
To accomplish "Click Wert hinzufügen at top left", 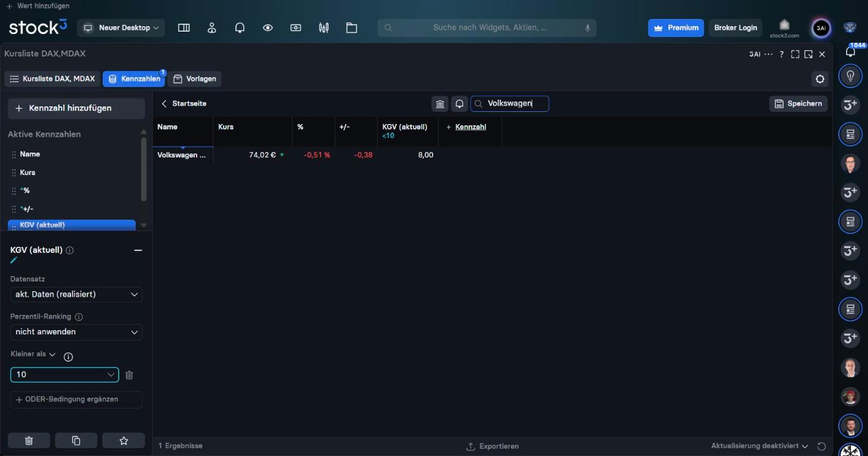I will pyautogui.click(x=38, y=6).
